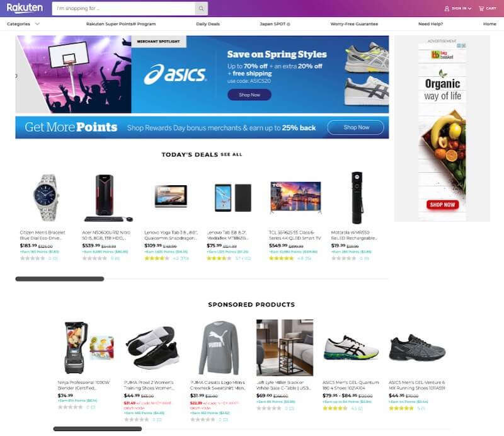
Task: Click Shop Now on Get More Points banner
Action: (x=355, y=127)
